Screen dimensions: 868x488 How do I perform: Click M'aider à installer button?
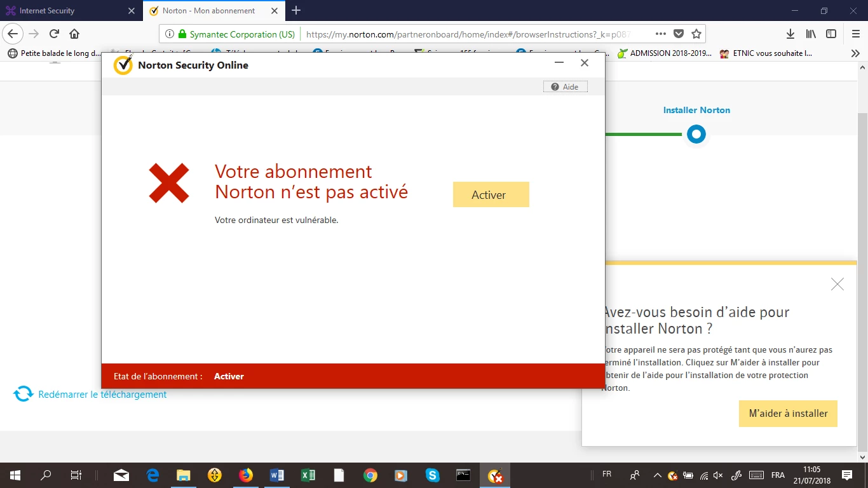[x=788, y=413]
